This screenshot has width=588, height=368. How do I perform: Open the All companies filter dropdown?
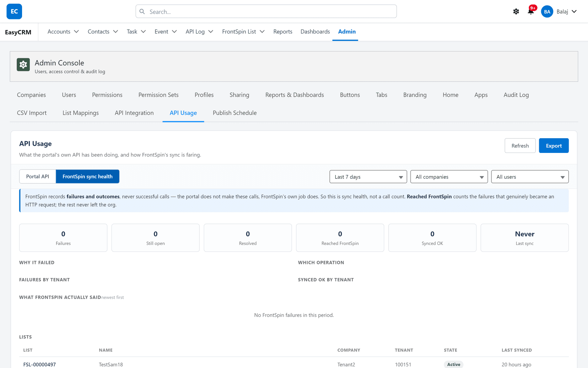(449, 177)
